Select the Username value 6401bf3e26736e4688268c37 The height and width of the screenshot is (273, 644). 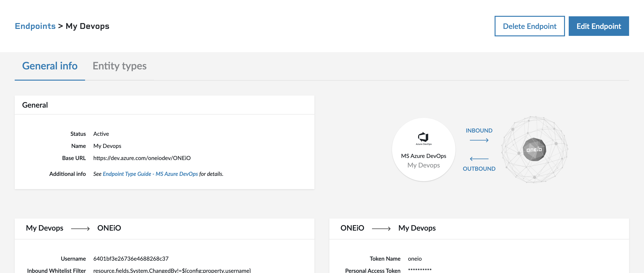(131, 259)
